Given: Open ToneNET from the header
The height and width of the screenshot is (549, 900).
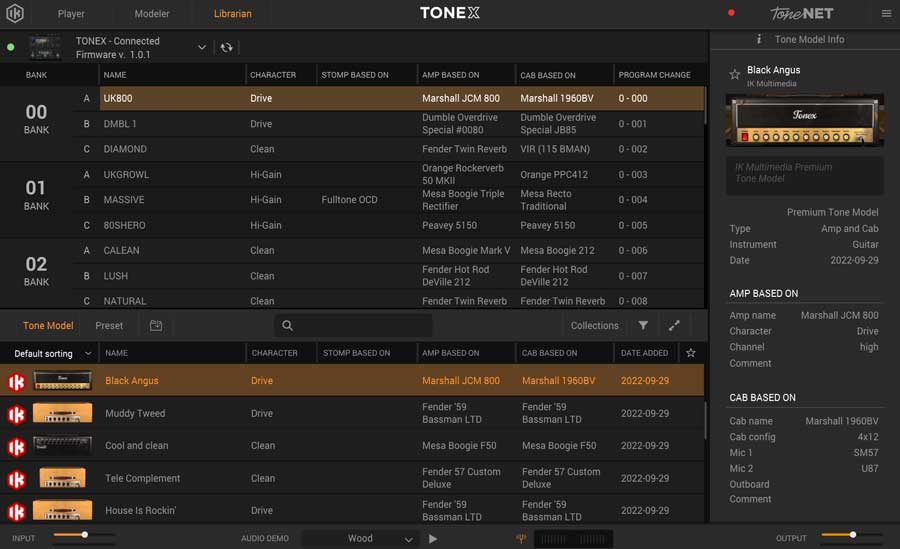Looking at the screenshot, I should (x=801, y=13).
